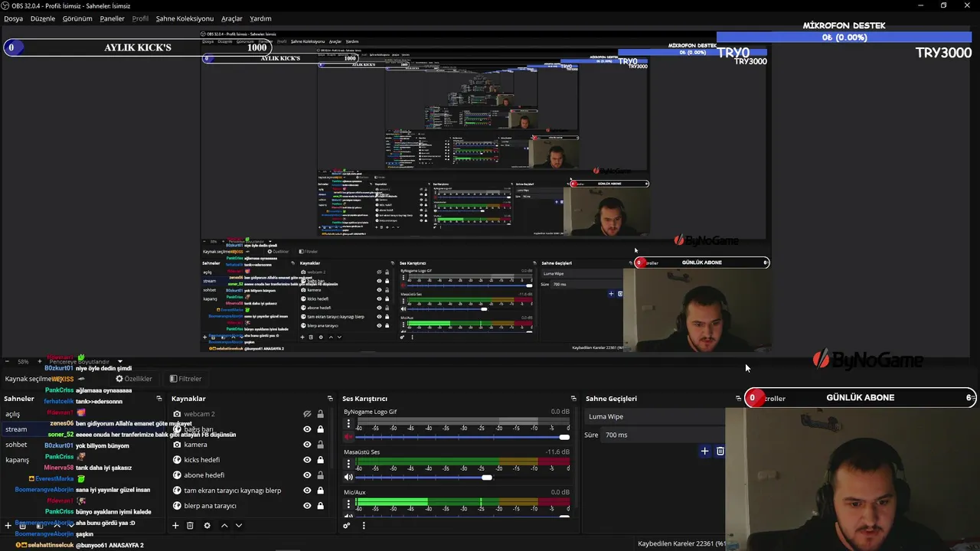The width and height of the screenshot is (980, 551).
Task: Toggle the lock on the webcam 2 source
Action: tap(320, 414)
